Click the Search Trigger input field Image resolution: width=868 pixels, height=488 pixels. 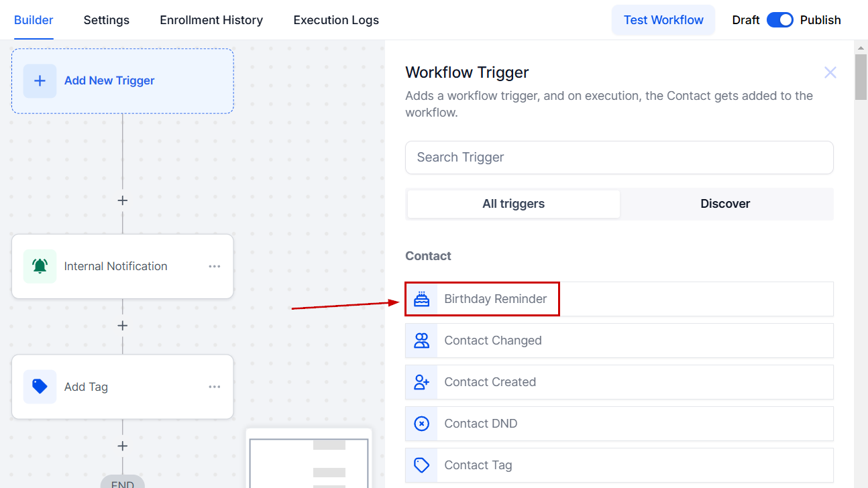tap(619, 158)
